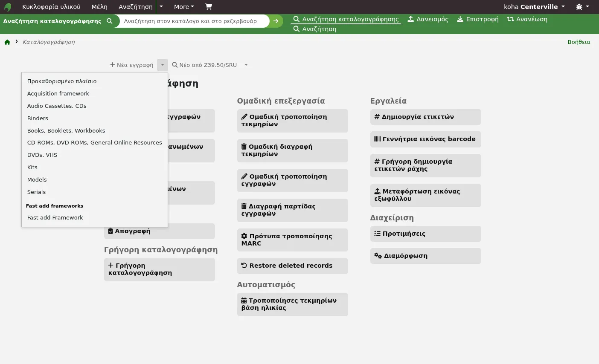Viewport: 599px width, 364px height.
Task: Open the More dropdown menu
Action: (184, 7)
